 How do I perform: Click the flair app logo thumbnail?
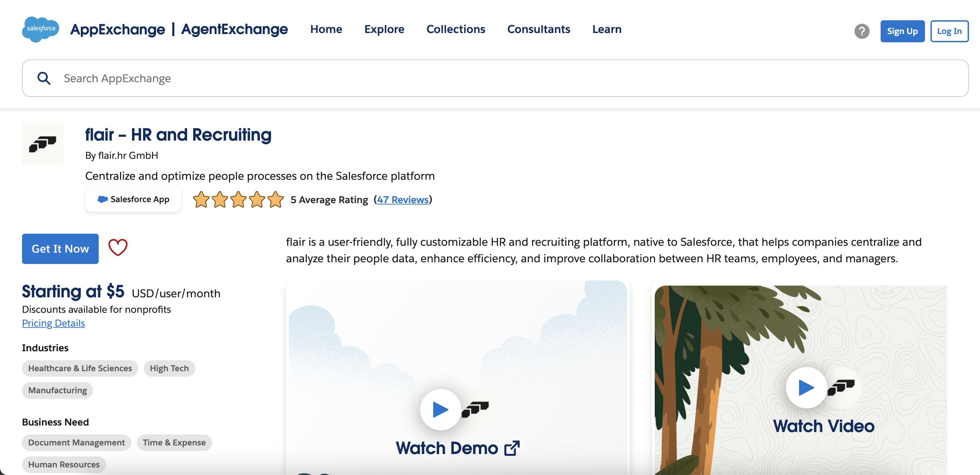[43, 144]
